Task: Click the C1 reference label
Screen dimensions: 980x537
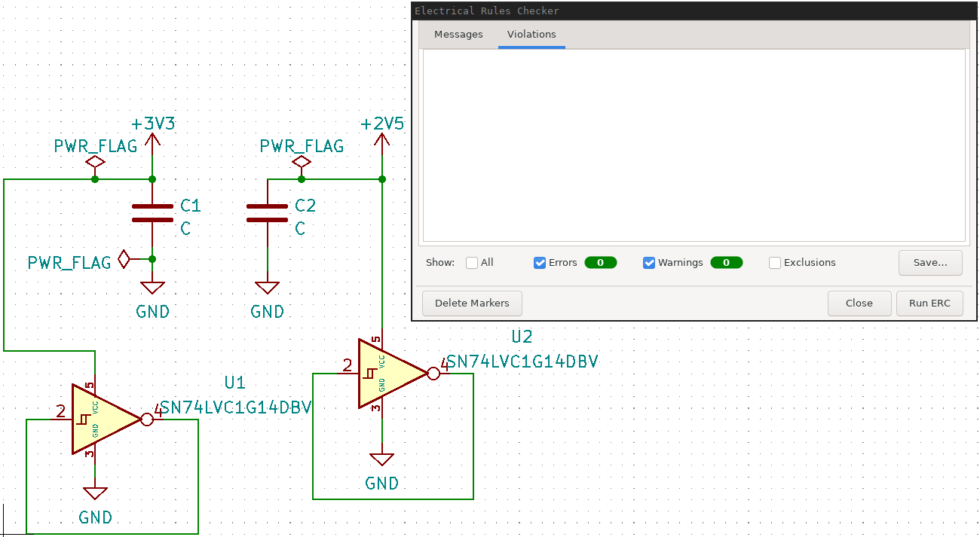Action: point(191,206)
